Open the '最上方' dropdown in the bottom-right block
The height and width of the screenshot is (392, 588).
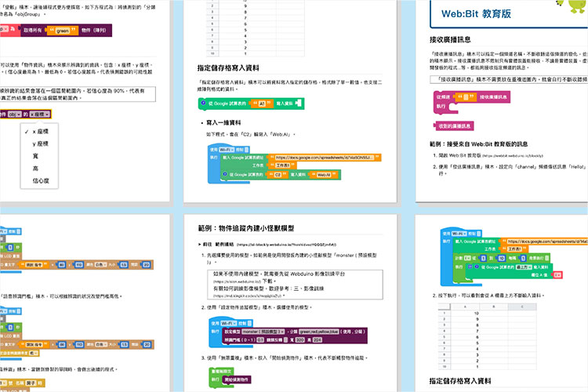[x=524, y=267]
